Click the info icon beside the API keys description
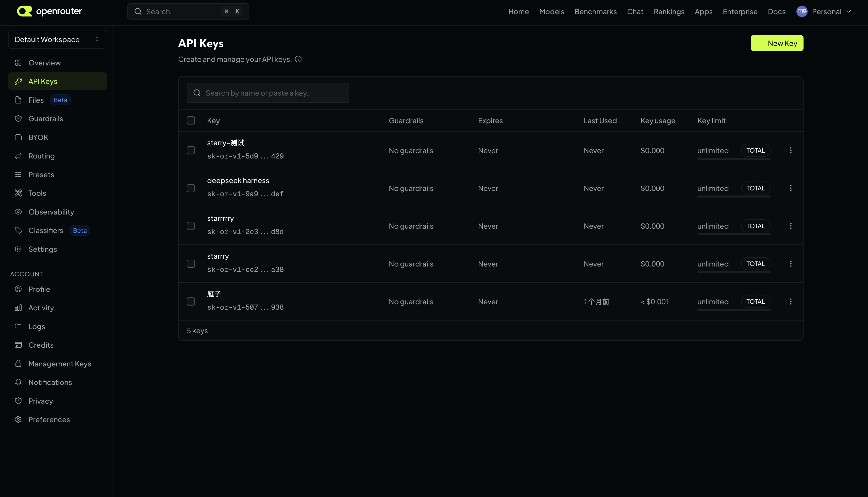Viewport: 868px width, 497px height. tap(298, 59)
